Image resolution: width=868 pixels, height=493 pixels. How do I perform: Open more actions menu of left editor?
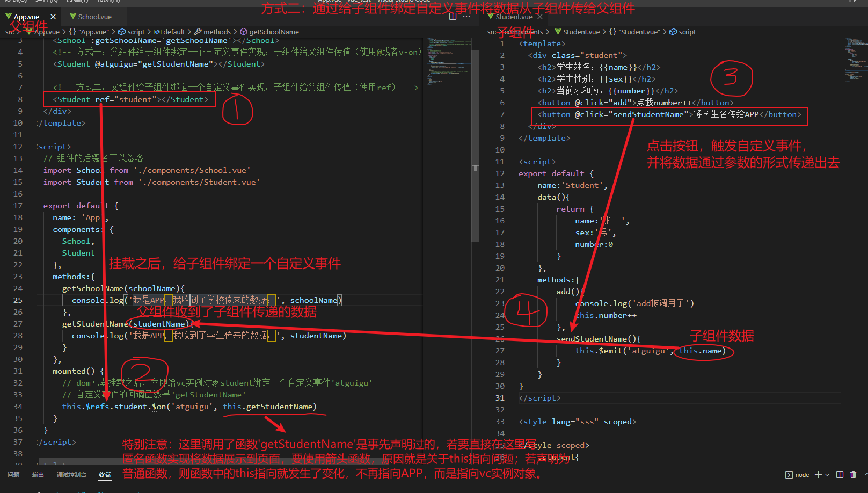click(x=466, y=17)
